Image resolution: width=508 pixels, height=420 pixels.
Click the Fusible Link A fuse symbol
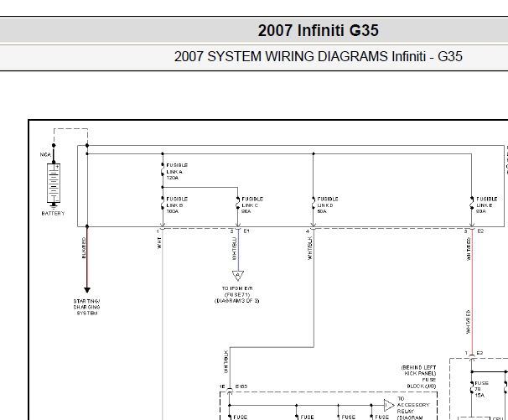tap(163, 170)
